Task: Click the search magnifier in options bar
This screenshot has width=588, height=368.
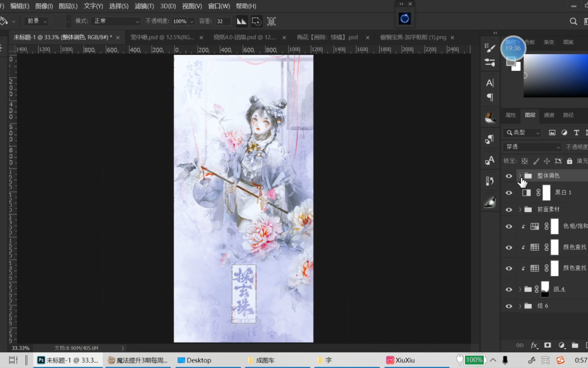Action: (573, 21)
